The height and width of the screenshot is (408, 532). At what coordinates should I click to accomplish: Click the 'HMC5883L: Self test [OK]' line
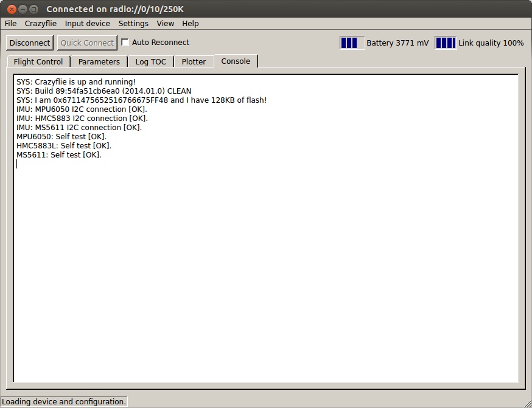64,146
